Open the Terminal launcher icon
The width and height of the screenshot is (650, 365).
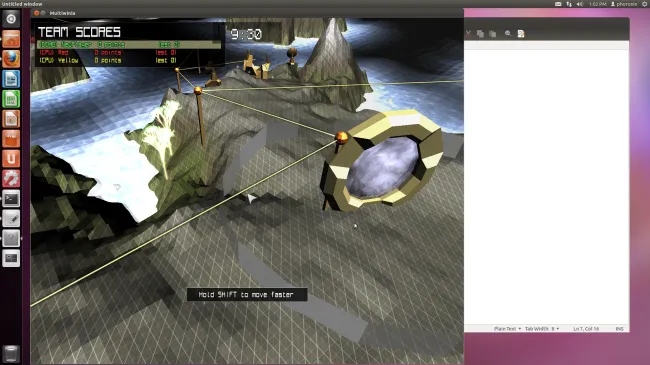[x=11, y=199]
